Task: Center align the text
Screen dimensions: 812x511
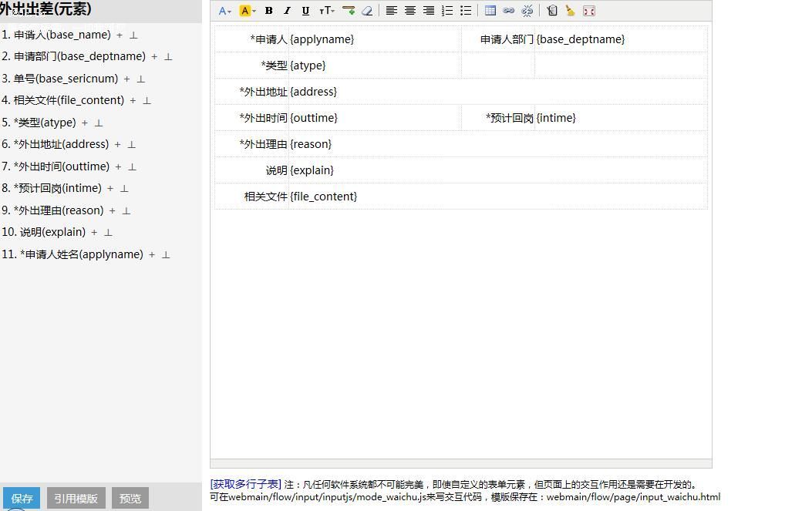Action: point(410,11)
